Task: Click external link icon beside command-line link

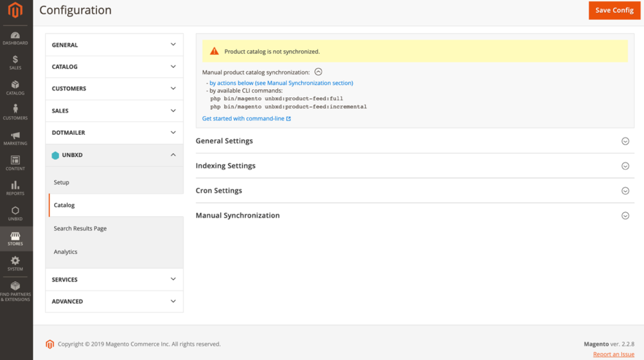Action: 288,119
